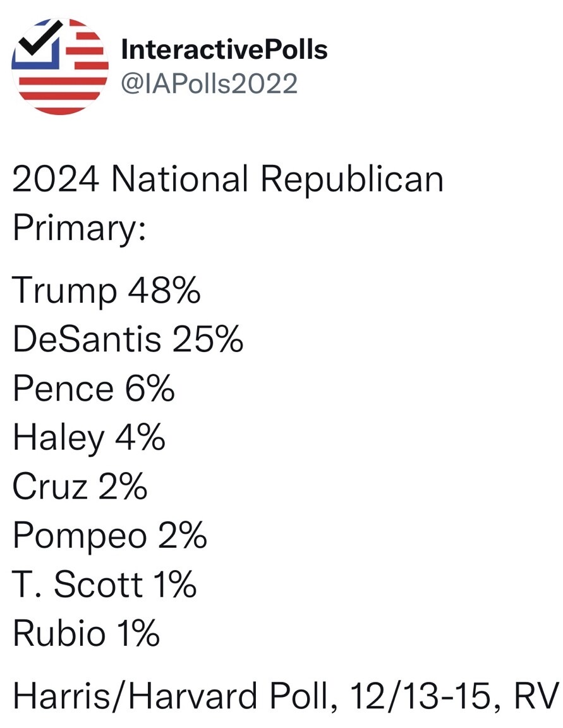Click the 48% figure

[x=164, y=291]
